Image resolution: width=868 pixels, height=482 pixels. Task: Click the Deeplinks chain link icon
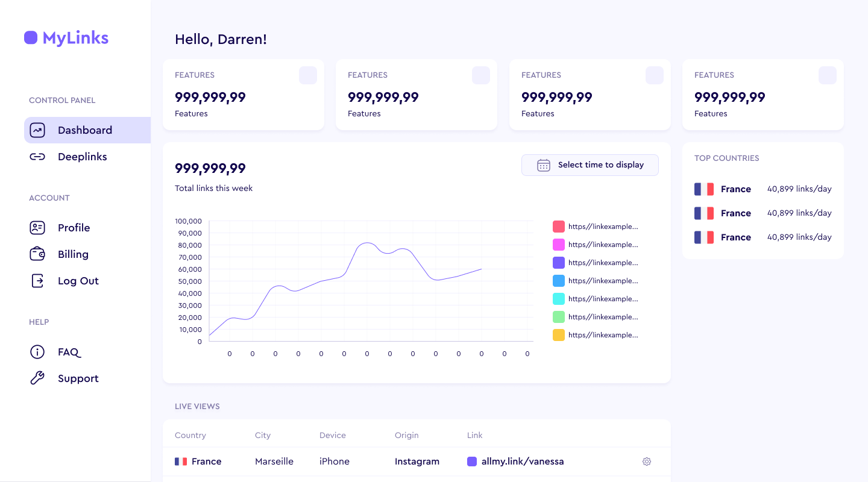37,157
